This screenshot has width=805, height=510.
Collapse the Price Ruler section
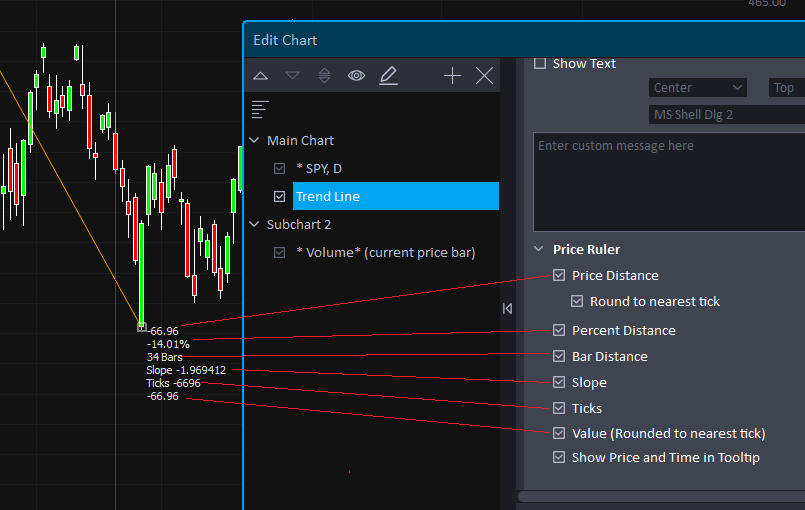point(539,249)
